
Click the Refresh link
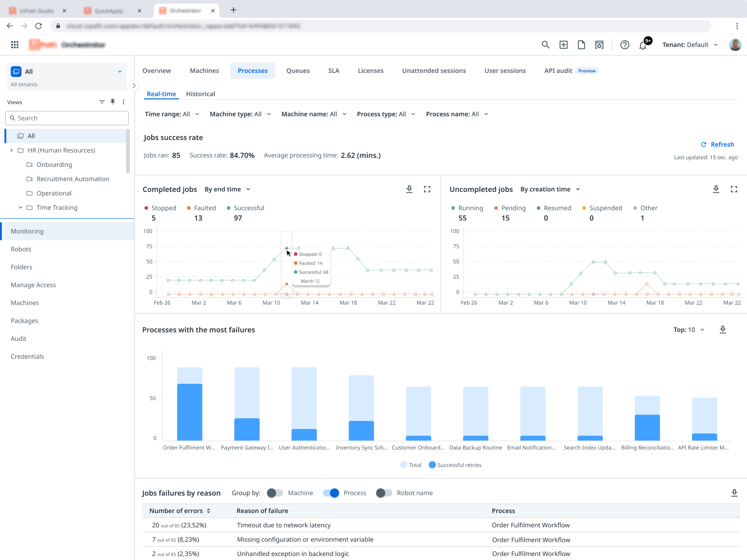tap(717, 144)
